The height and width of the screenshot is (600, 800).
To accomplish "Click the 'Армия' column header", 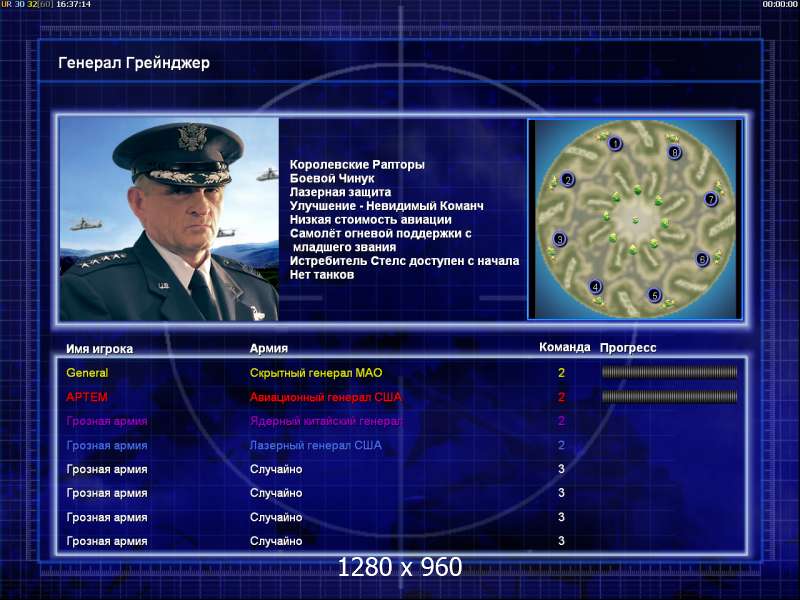I will click(x=269, y=348).
